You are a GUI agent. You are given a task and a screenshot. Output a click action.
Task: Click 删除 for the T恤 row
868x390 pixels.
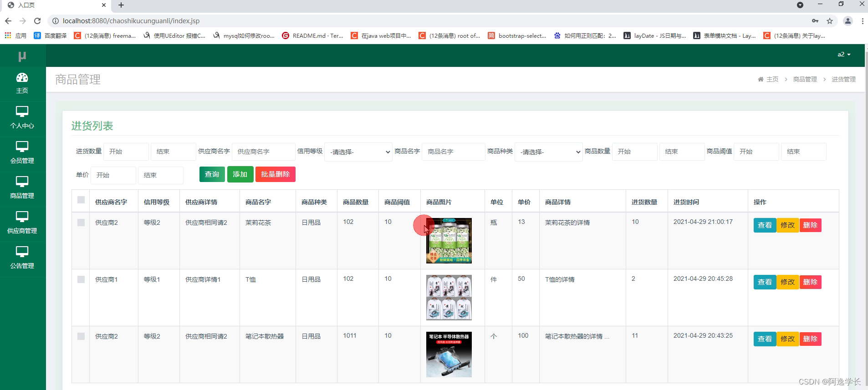coord(810,282)
